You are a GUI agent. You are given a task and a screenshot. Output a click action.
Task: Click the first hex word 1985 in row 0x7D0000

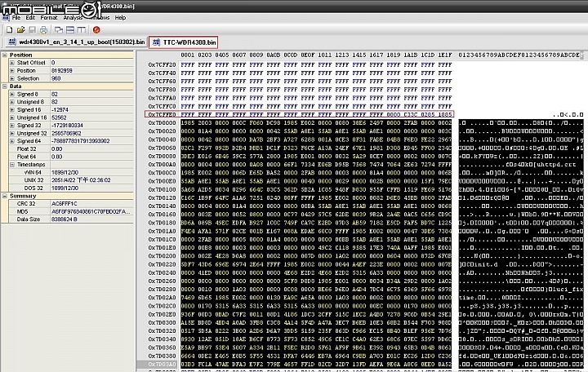pos(188,123)
